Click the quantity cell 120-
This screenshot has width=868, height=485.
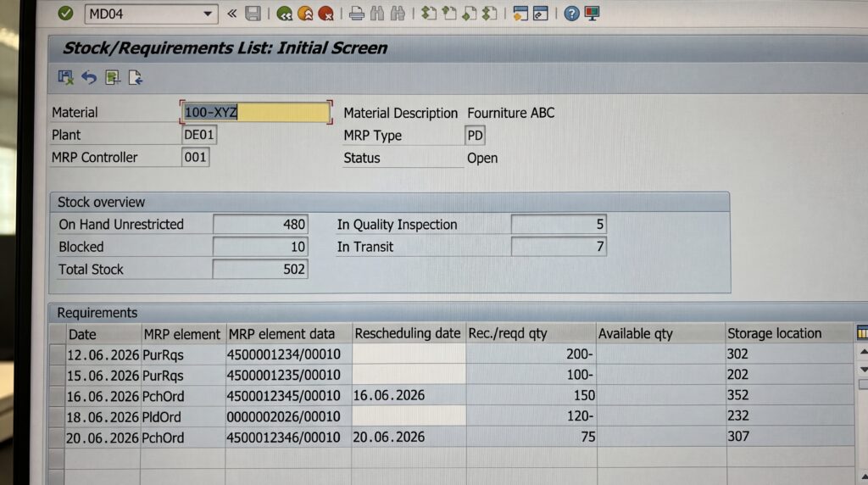pyautogui.click(x=531, y=415)
